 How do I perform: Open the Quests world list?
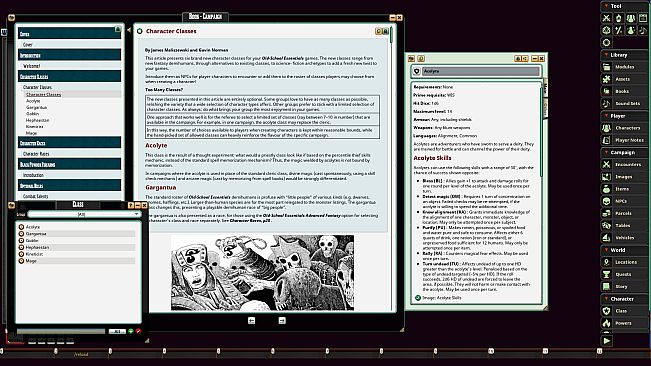click(624, 274)
